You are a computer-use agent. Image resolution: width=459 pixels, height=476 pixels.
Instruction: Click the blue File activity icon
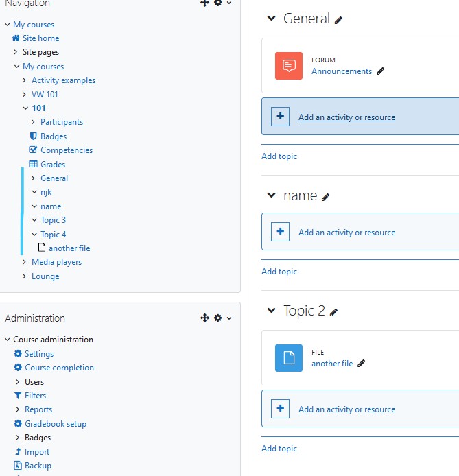288,357
